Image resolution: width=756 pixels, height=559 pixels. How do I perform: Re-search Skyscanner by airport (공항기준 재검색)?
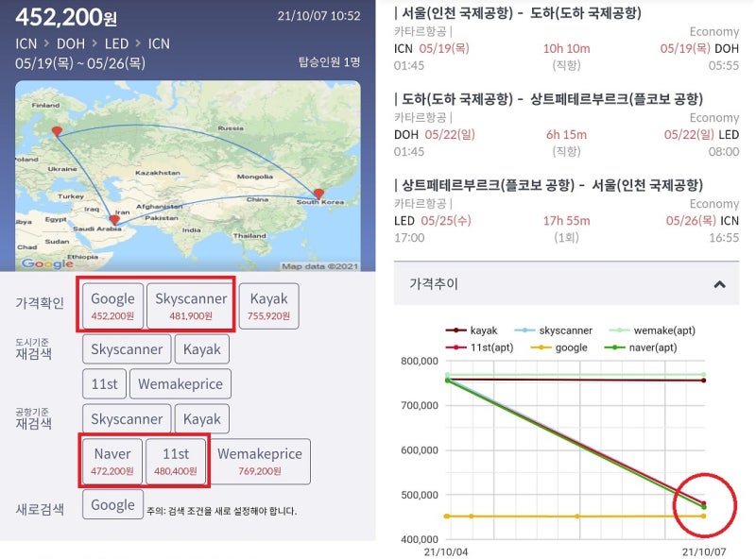pos(126,418)
